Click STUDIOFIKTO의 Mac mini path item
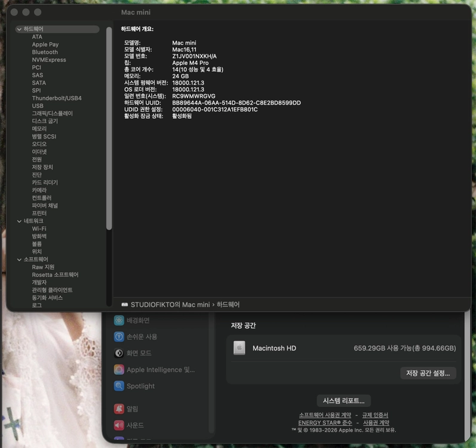 click(x=170, y=305)
